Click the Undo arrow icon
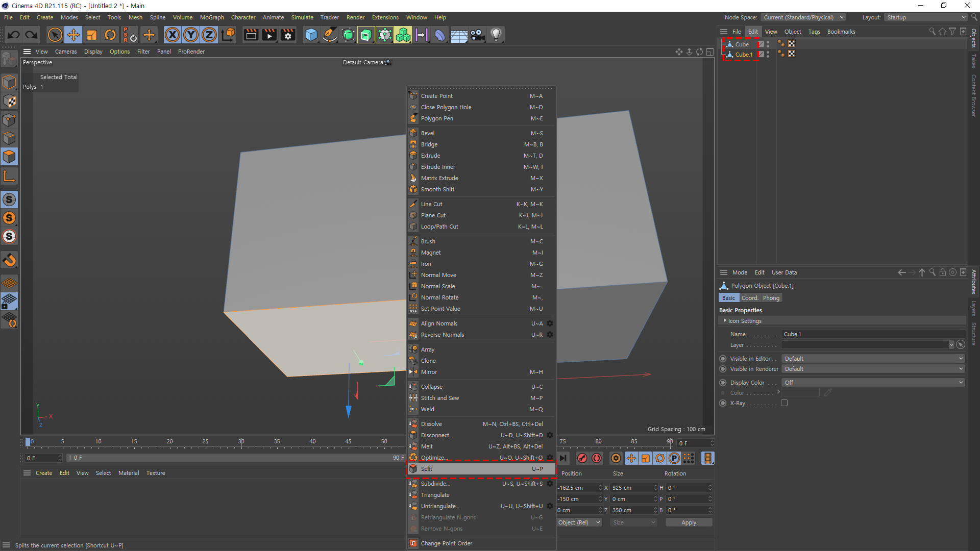Viewport: 980px width, 551px height. (x=14, y=35)
